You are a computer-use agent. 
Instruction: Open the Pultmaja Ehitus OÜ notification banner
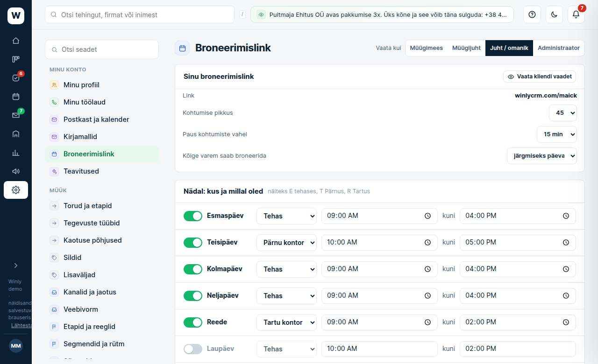tap(382, 14)
